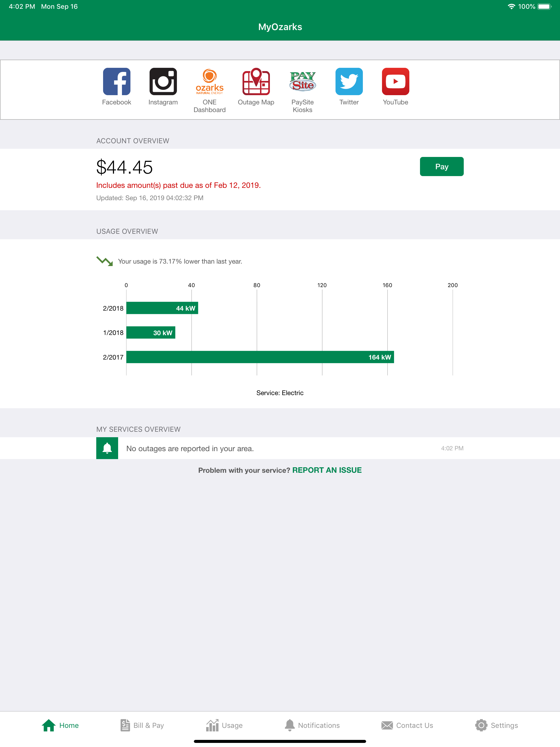The width and height of the screenshot is (560, 747).
Task: Open the Facebook shortcut icon
Action: pos(116,81)
